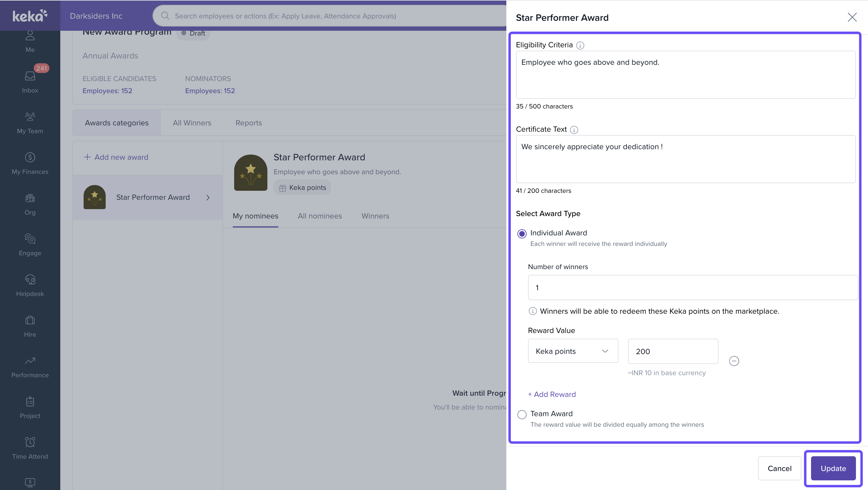Expand Star Performer Award list chevron
Image resolution: width=868 pixels, height=490 pixels.
point(208,197)
